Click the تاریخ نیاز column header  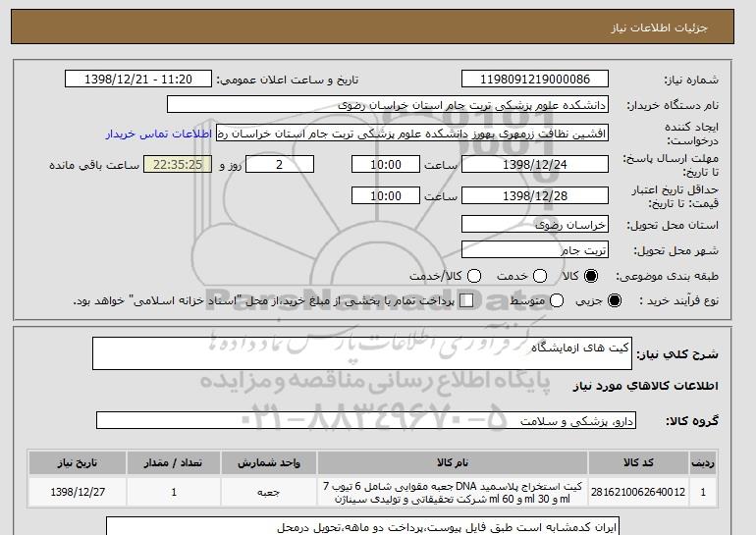click(78, 462)
